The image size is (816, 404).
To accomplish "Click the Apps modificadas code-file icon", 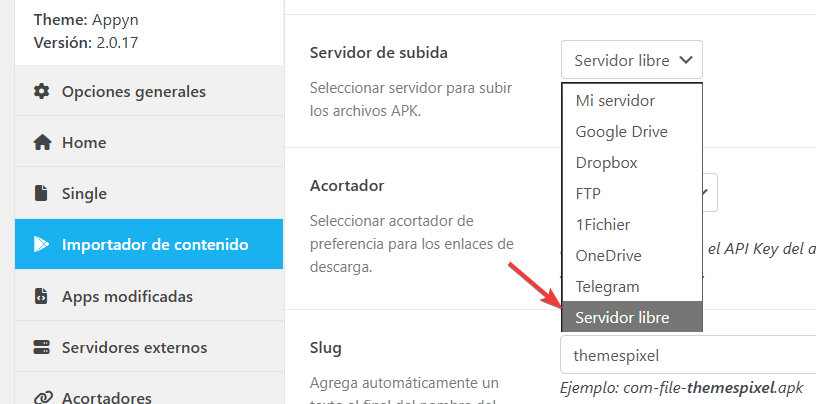I will (x=41, y=296).
